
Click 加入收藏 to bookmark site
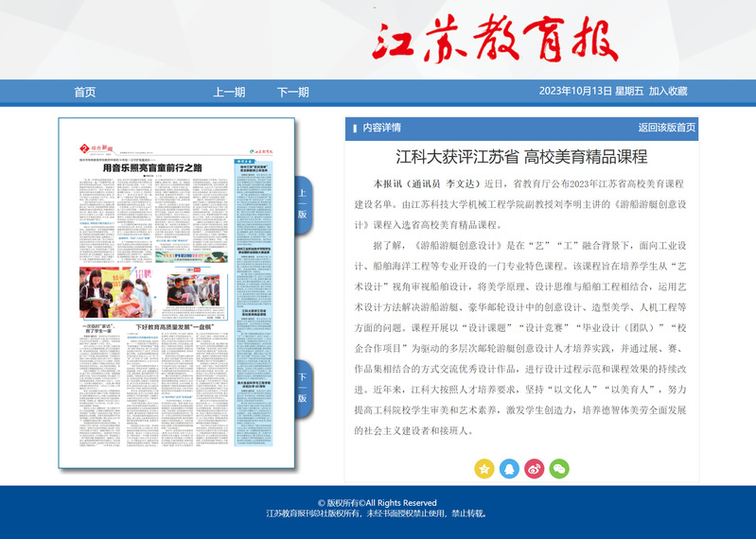pyautogui.click(x=668, y=92)
